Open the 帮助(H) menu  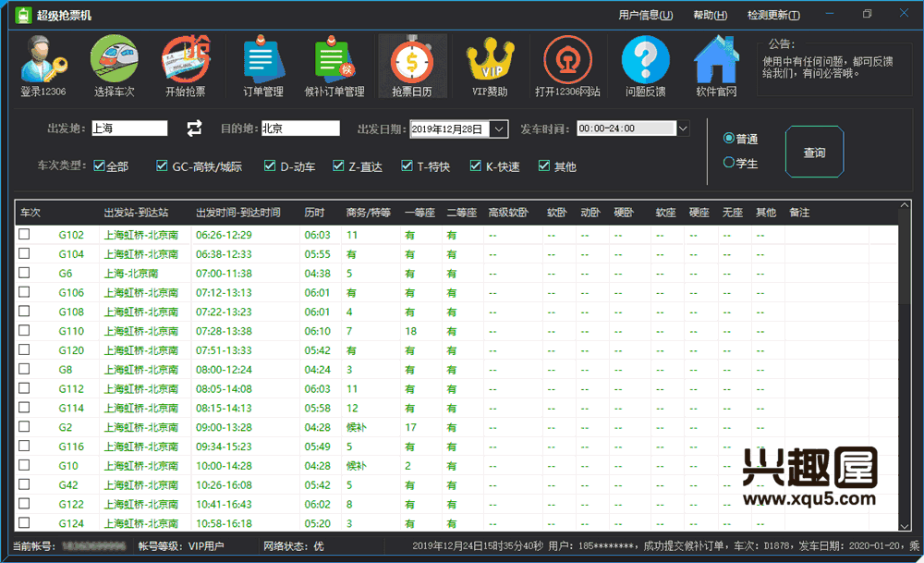click(x=710, y=15)
